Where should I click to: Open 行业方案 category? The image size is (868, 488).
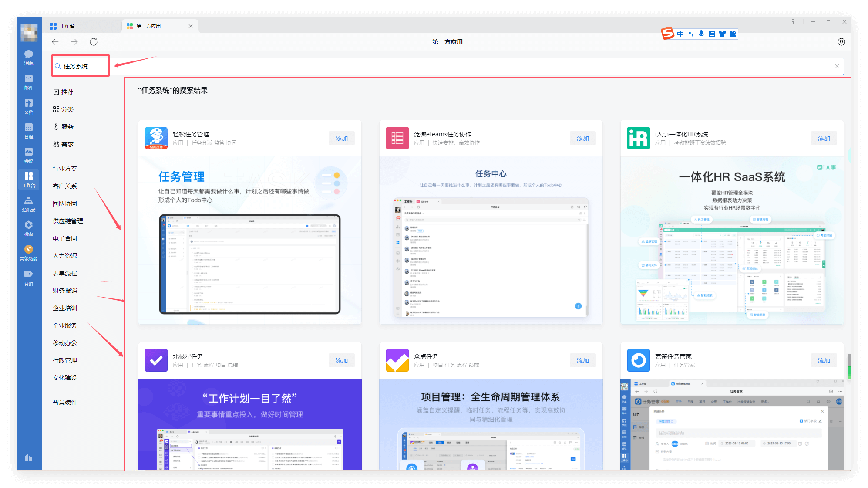click(x=65, y=169)
